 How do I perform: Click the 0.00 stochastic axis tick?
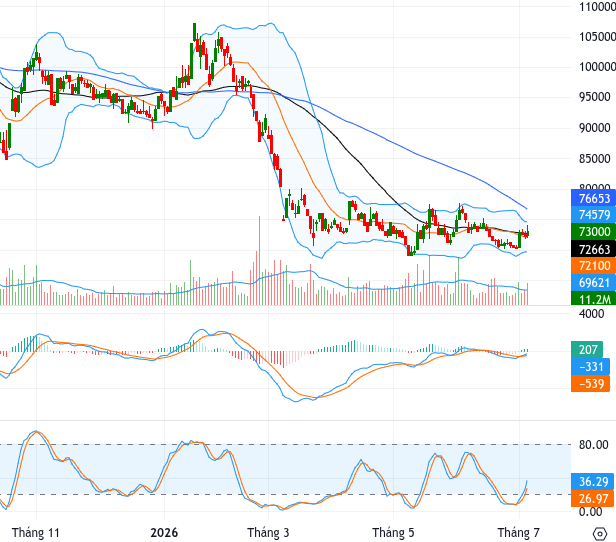click(590, 512)
